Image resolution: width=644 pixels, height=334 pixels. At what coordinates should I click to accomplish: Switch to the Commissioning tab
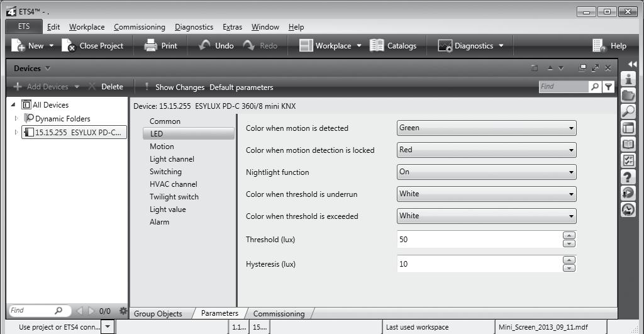(279, 313)
